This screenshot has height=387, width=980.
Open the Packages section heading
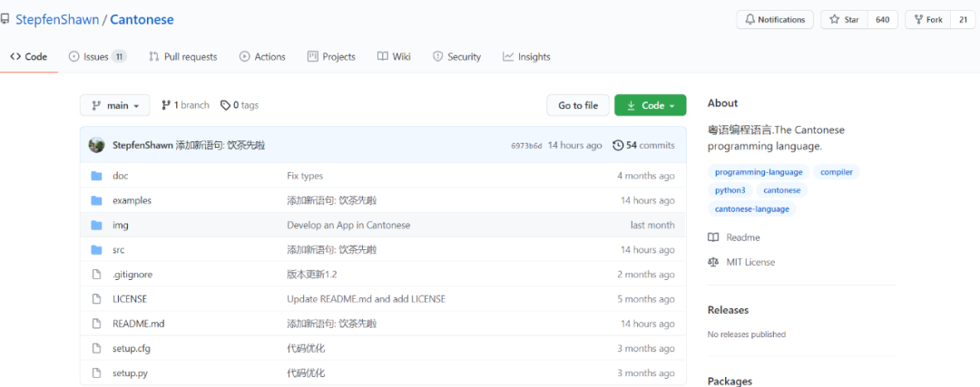tap(730, 381)
